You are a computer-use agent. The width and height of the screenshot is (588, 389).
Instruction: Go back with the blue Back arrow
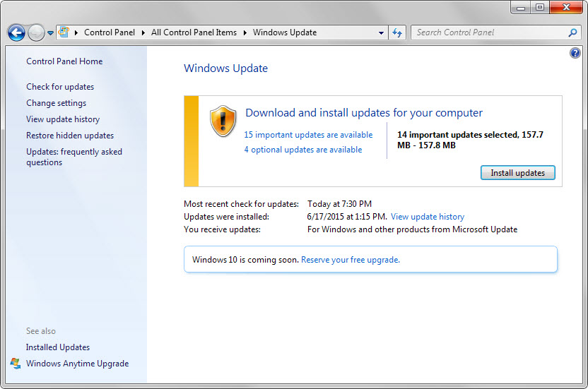point(16,33)
